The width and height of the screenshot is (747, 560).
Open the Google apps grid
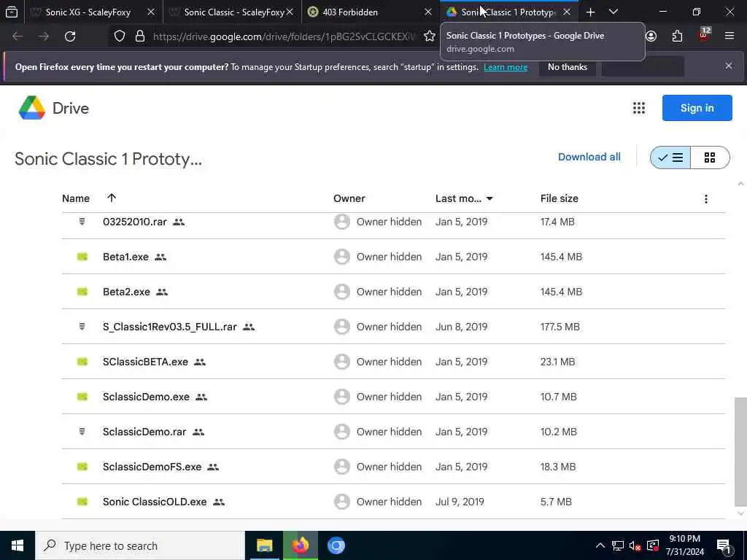(x=639, y=108)
